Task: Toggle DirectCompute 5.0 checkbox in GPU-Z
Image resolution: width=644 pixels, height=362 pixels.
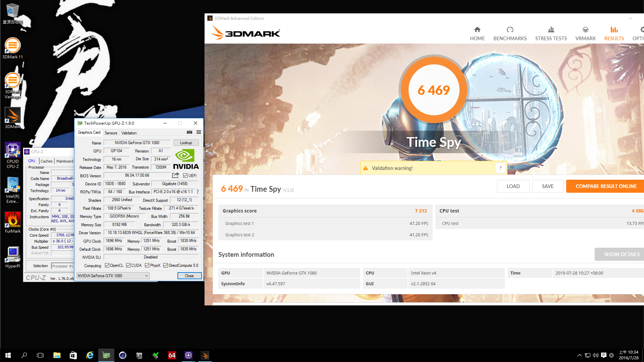Action: 165,265
